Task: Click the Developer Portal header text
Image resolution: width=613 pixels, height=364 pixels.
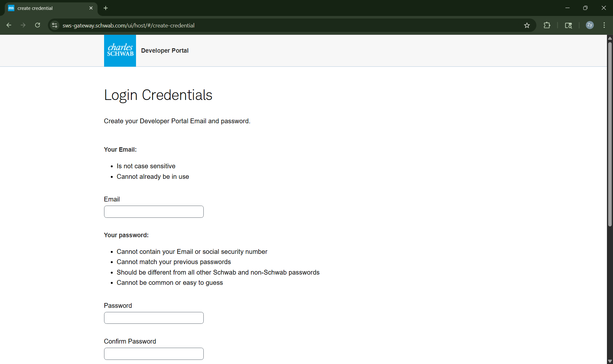Action: 165,50
